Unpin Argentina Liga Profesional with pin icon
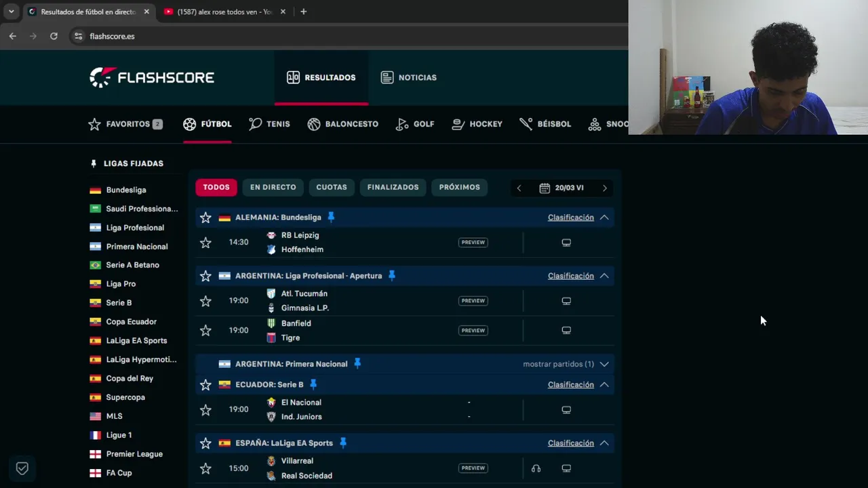Image resolution: width=868 pixels, height=488 pixels. coord(391,275)
